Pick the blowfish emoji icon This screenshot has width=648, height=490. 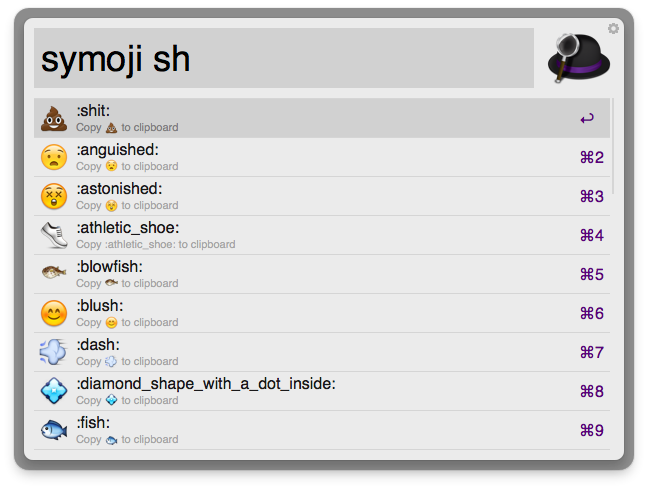tap(53, 274)
